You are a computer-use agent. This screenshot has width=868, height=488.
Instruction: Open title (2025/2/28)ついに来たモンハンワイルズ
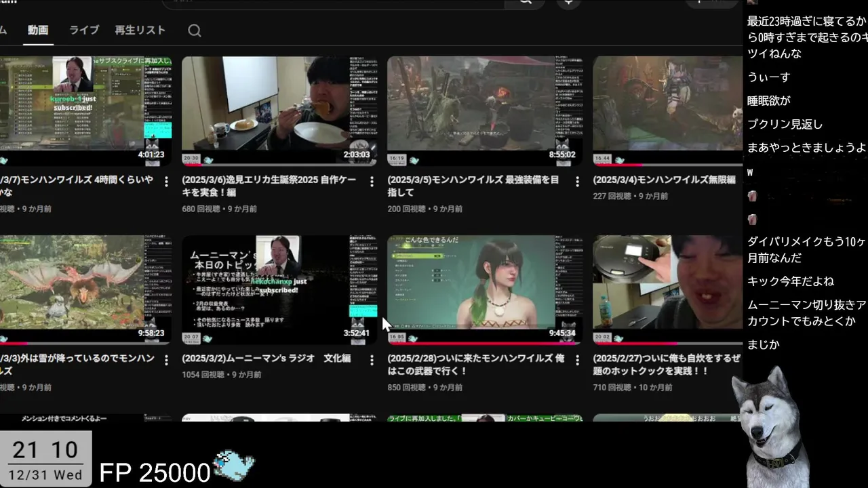click(x=476, y=365)
